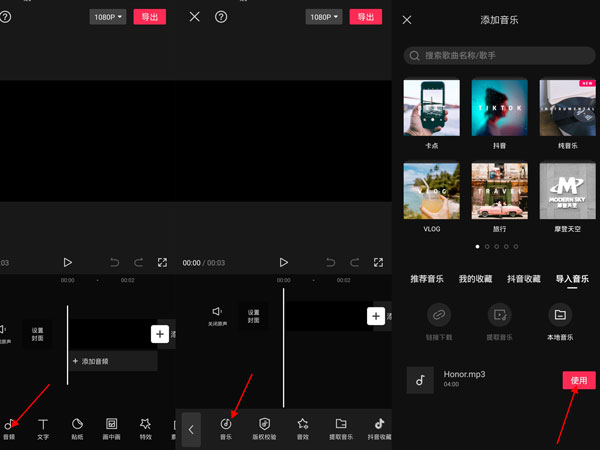The image size is (600, 450).
Task: Open the 文字 text tool
Action: (43, 429)
